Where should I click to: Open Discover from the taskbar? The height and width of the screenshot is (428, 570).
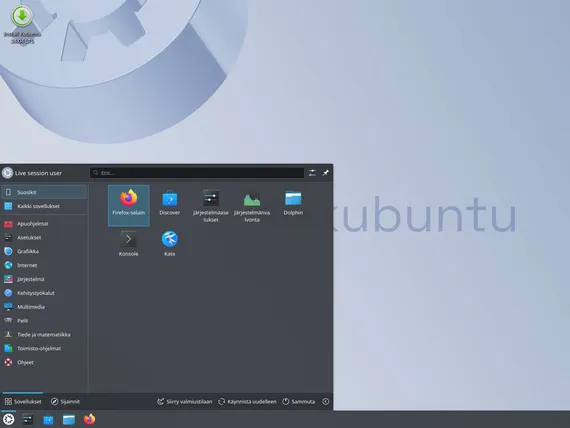click(48, 419)
